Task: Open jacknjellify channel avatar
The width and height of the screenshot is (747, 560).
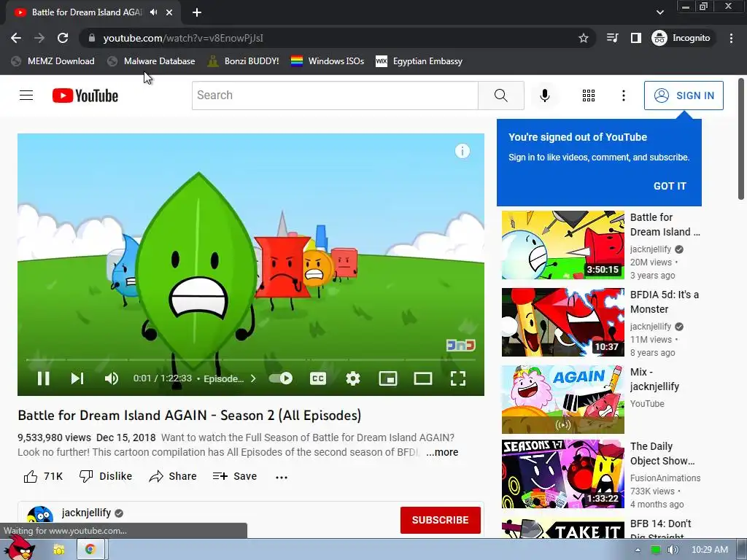Action: tap(40, 517)
